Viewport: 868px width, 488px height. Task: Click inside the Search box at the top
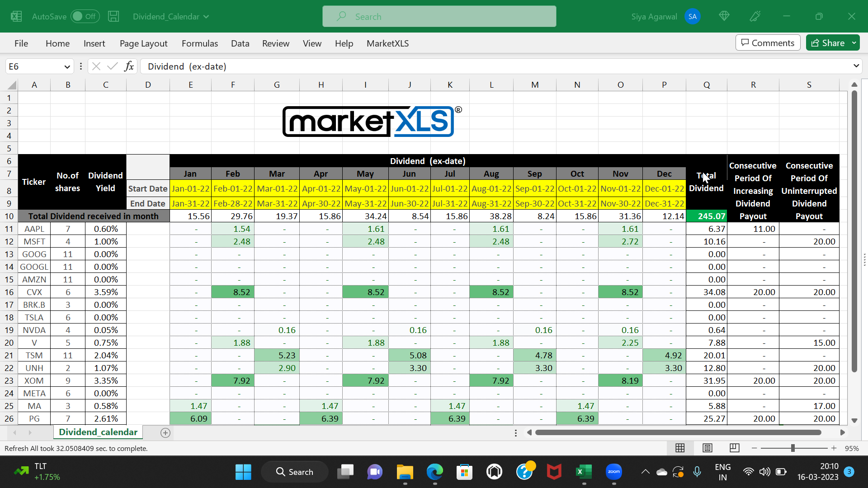tap(439, 16)
